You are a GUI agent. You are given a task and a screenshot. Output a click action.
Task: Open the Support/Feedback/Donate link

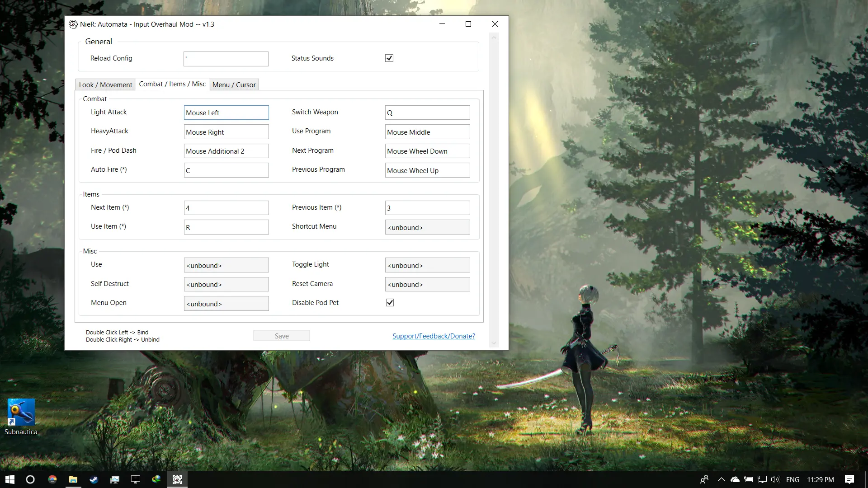pos(434,336)
